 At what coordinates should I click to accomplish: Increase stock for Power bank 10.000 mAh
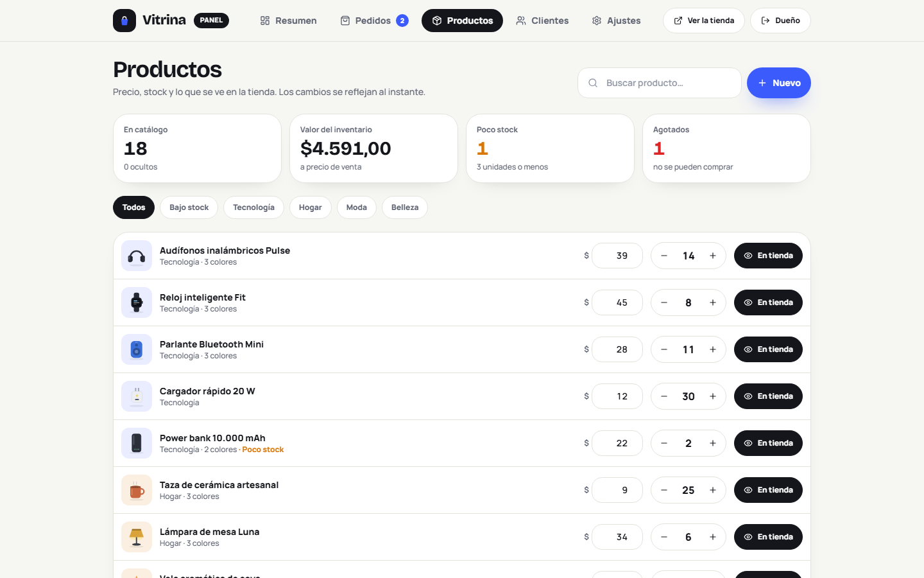point(713,443)
